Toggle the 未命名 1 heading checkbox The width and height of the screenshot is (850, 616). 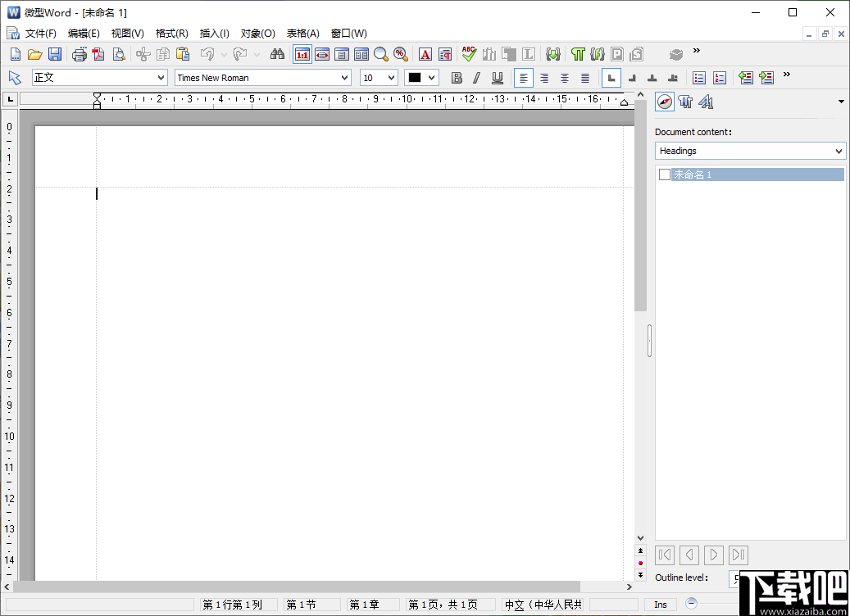[664, 174]
